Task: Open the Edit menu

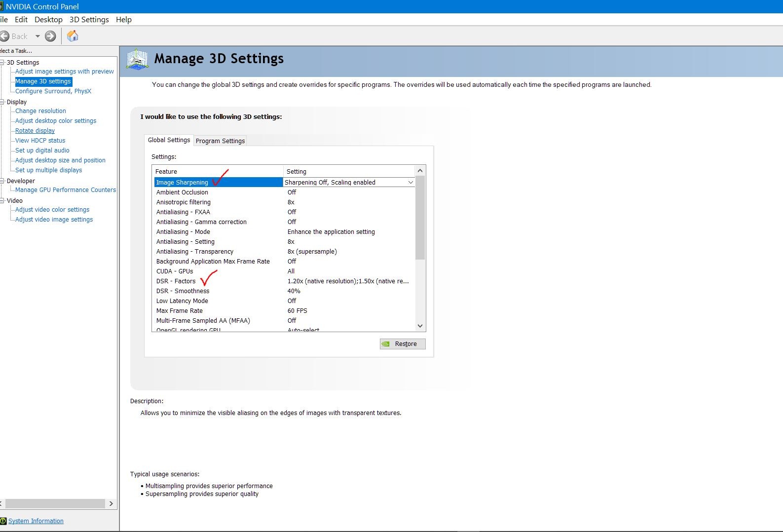Action: point(21,20)
